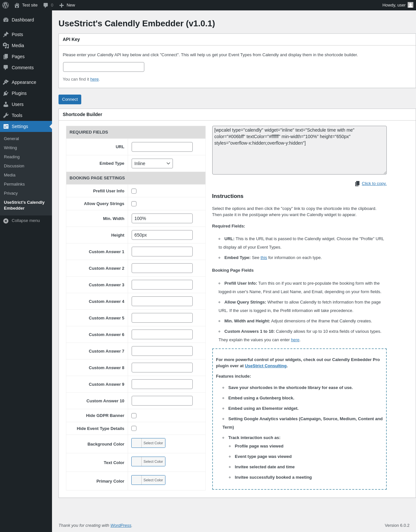
Task: Click the API key input field
Action: pos(104,67)
